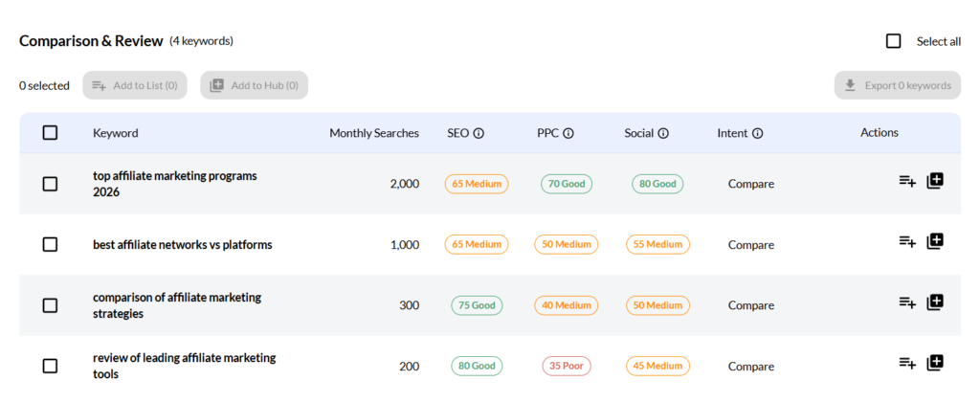Add review of leading tools keyword to list
The height and width of the screenshot is (403, 980).
coord(907,363)
